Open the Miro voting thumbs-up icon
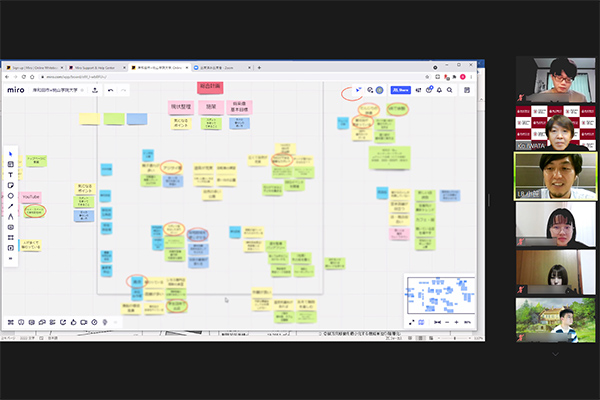Image resolution: width=600 pixels, height=400 pixels. coord(73,322)
